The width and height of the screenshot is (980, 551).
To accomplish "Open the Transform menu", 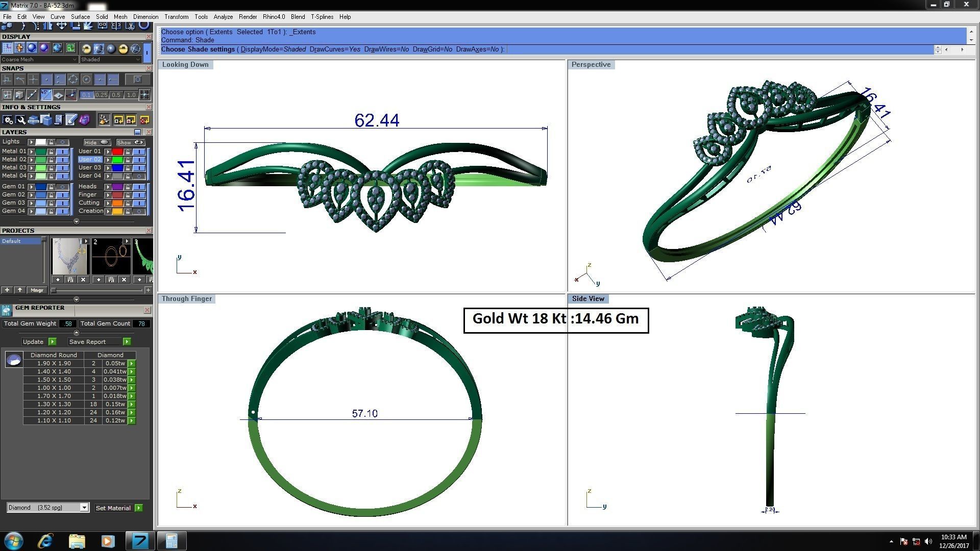I will 176,17.
